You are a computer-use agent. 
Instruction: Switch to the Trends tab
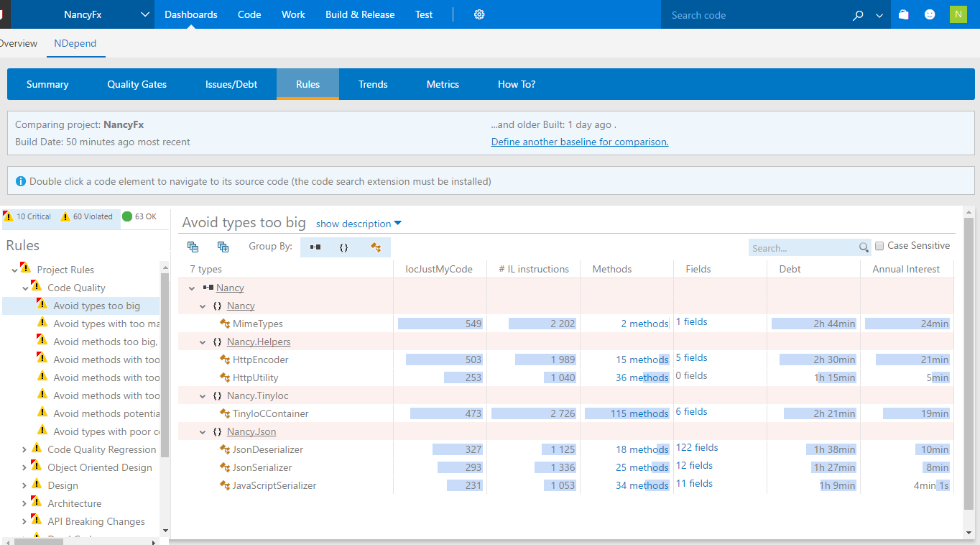coord(373,84)
